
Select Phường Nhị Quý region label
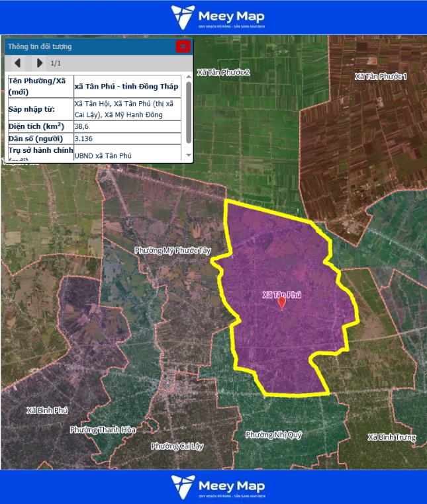(273, 435)
